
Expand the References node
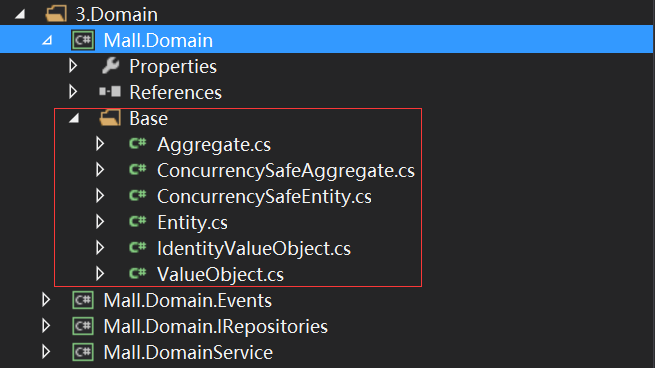73,92
